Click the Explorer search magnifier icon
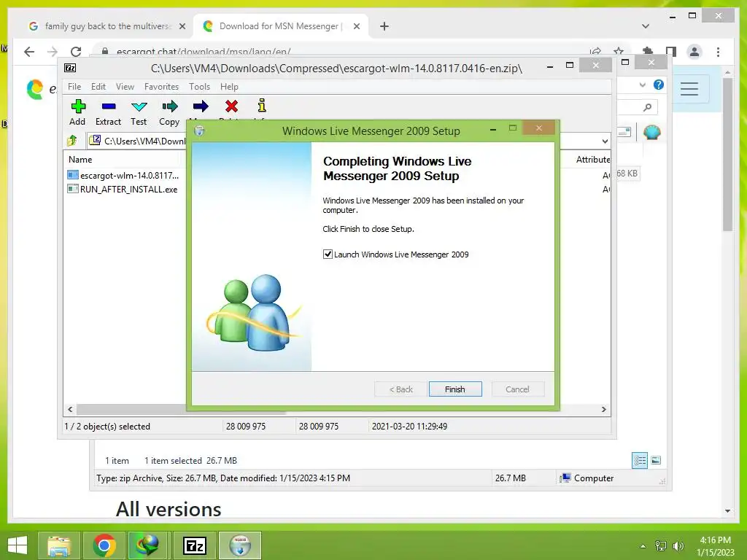The height and width of the screenshot is (560, 747). pos(647,108)
